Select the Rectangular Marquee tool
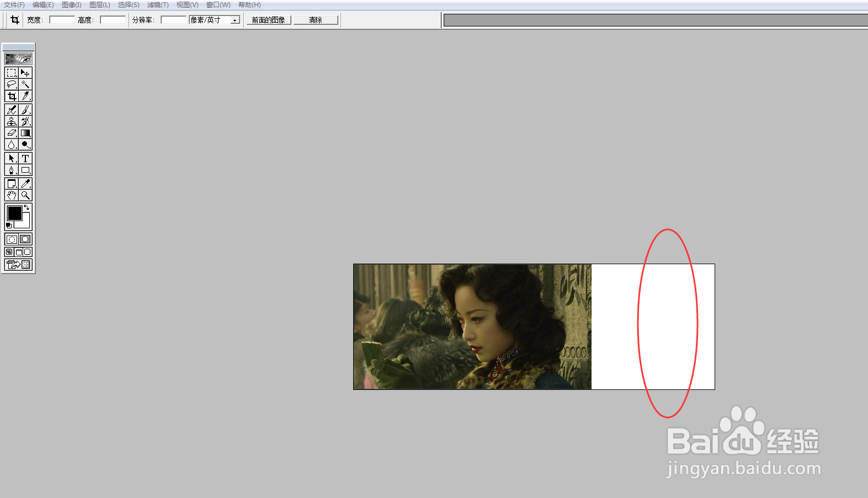Image resolution: width=868 pixels, height=498 pixels. (12, 73)
